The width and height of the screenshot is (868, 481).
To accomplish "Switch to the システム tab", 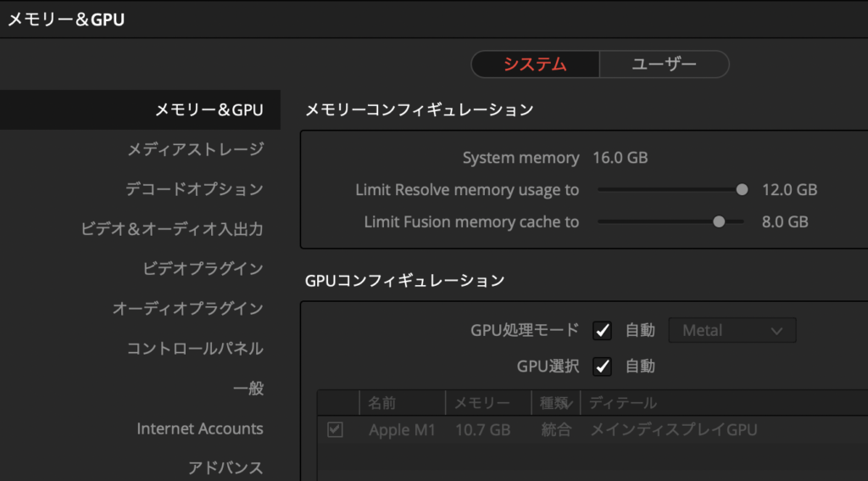I will pos(535,64).
